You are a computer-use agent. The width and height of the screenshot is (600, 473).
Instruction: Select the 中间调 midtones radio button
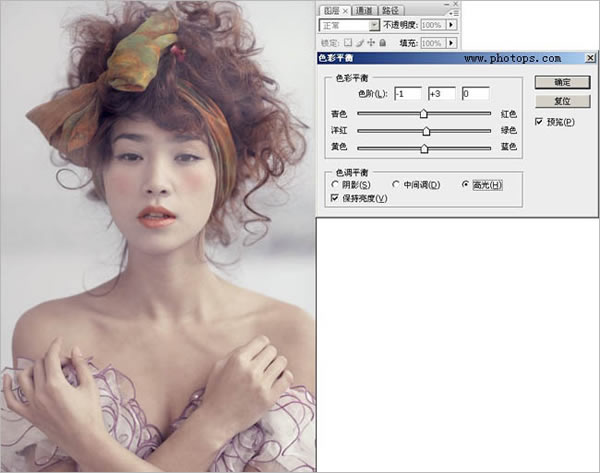(396, 185)
